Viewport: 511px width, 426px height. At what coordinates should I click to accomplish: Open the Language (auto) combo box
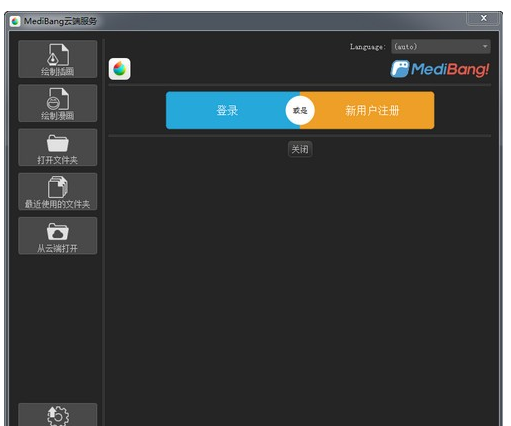(441, 47)
